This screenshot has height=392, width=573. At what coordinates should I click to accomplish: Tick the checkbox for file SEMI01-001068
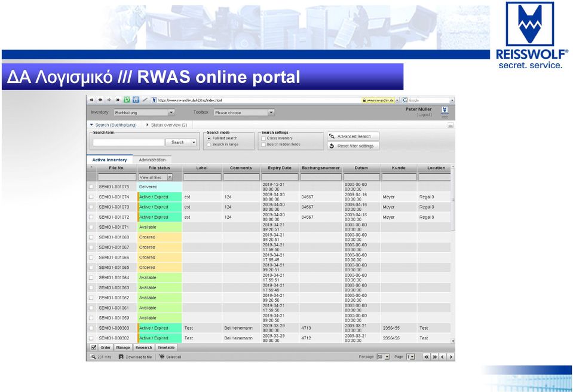[91, 237]
